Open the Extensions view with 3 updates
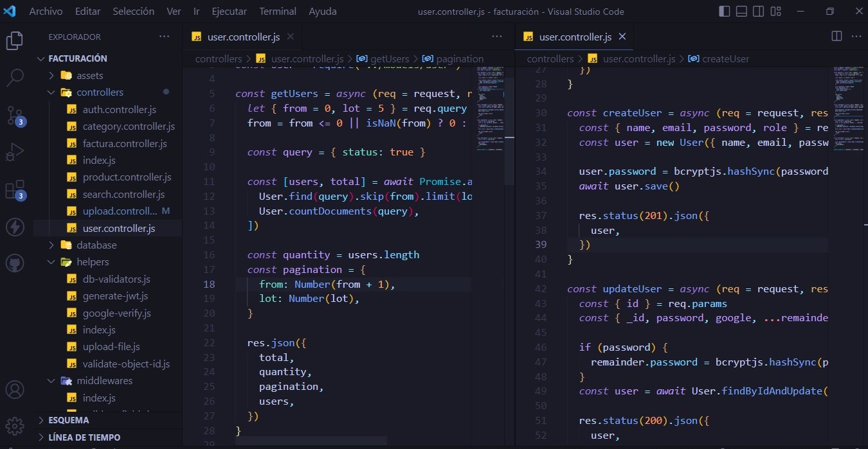The width and height of the screenshot is (868, 449). (x=14, y=189)
